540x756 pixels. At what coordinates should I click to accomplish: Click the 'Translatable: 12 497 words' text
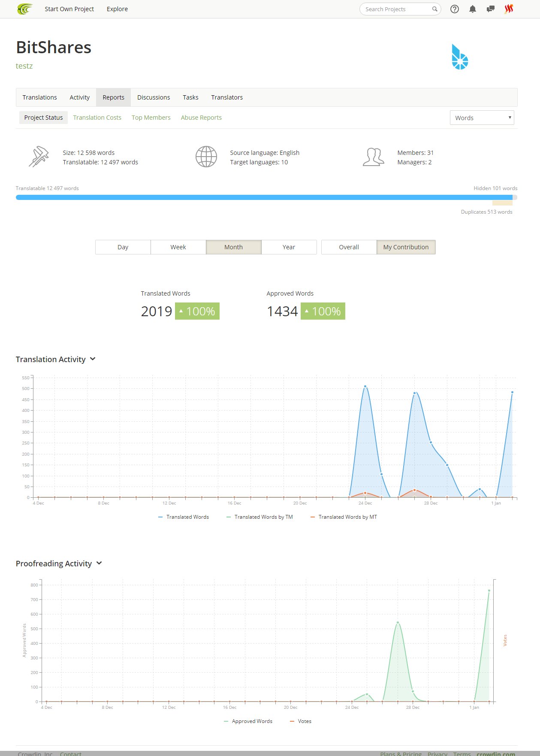point(100,162)
